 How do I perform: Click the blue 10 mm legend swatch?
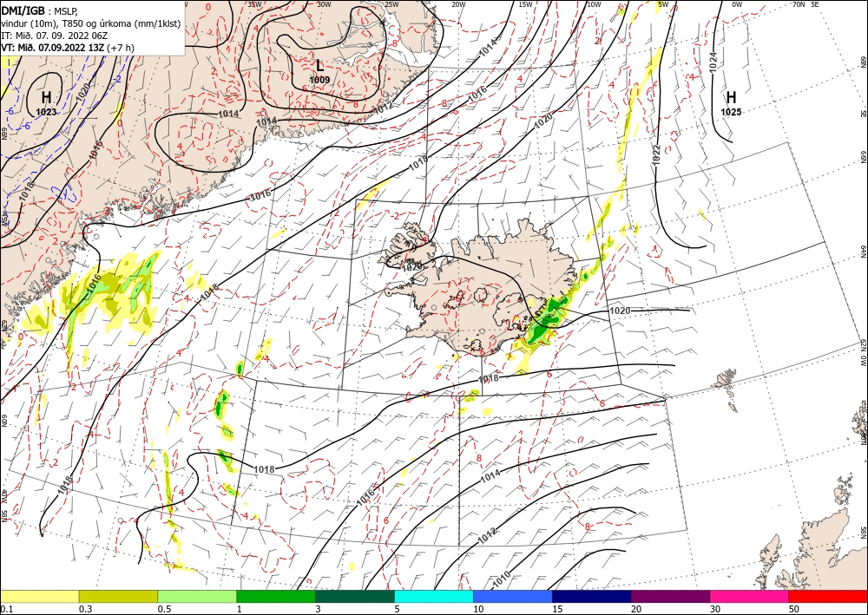point(513,597)
